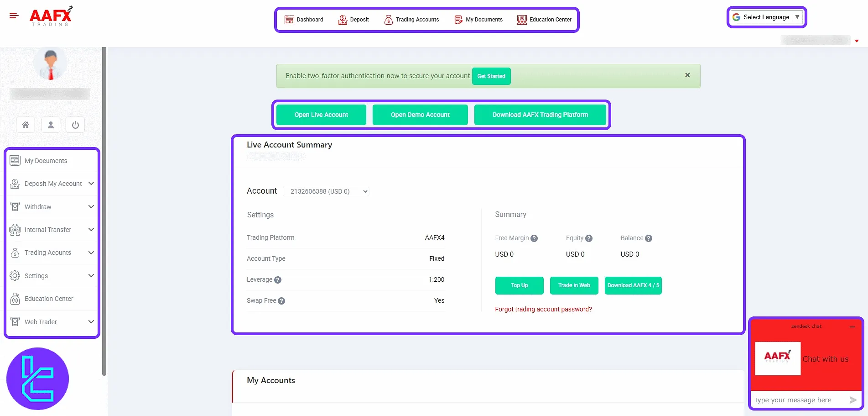Click the Trading Accounts money bag icon
The height and width of the screenshot is (416, 868).
click(389, 20)
